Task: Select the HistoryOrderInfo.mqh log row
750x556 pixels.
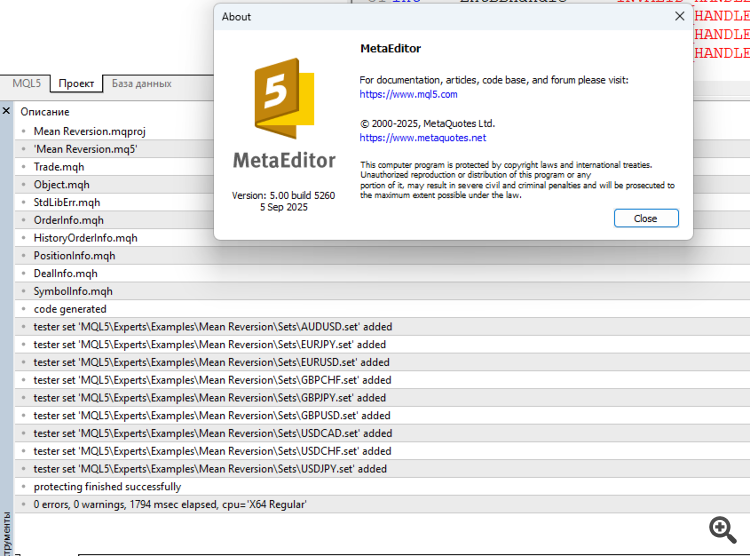Action: point(382,237)
